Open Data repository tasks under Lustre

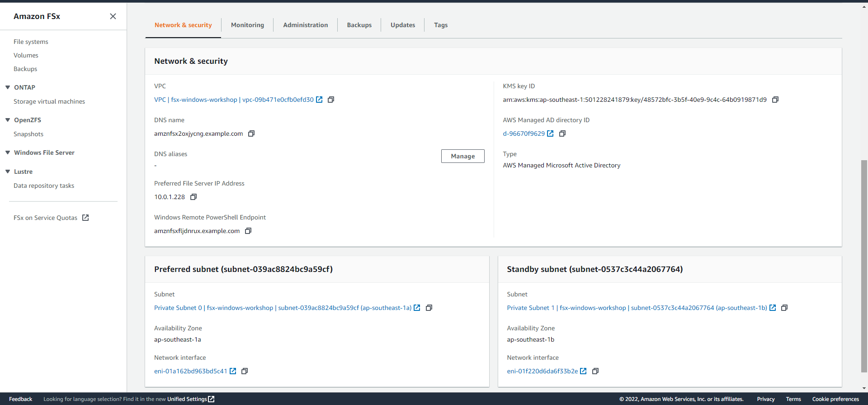tap(44, 186)
